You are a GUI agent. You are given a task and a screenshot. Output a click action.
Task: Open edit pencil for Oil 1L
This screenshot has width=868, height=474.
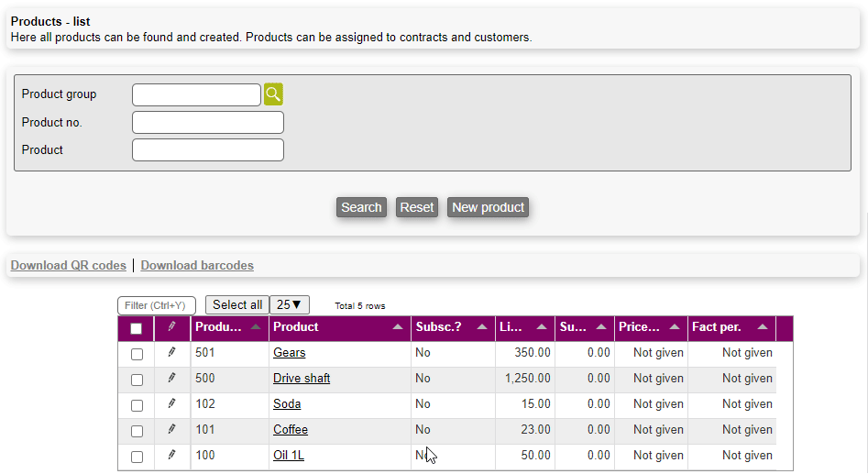(171, 456)
